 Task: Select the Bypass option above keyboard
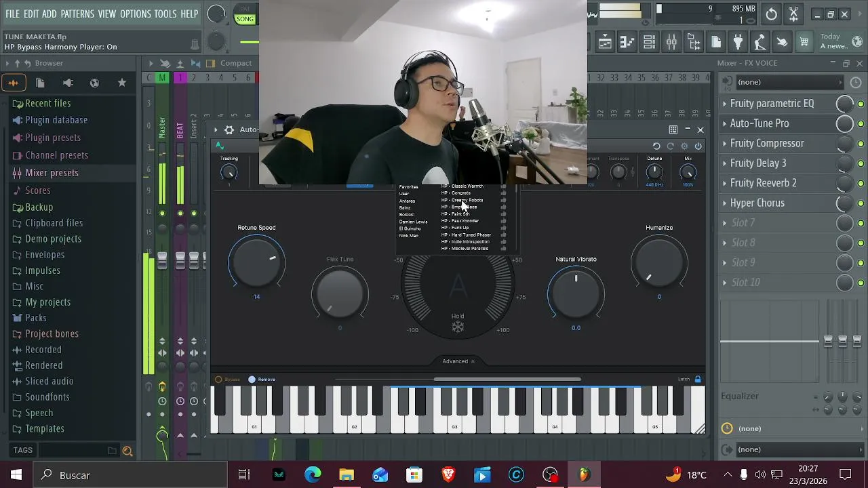pos(228,380)
